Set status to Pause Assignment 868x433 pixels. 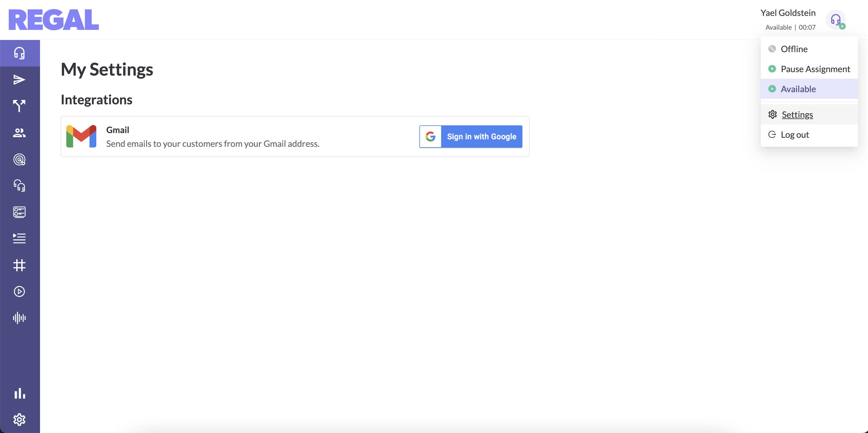click(815, 69)
